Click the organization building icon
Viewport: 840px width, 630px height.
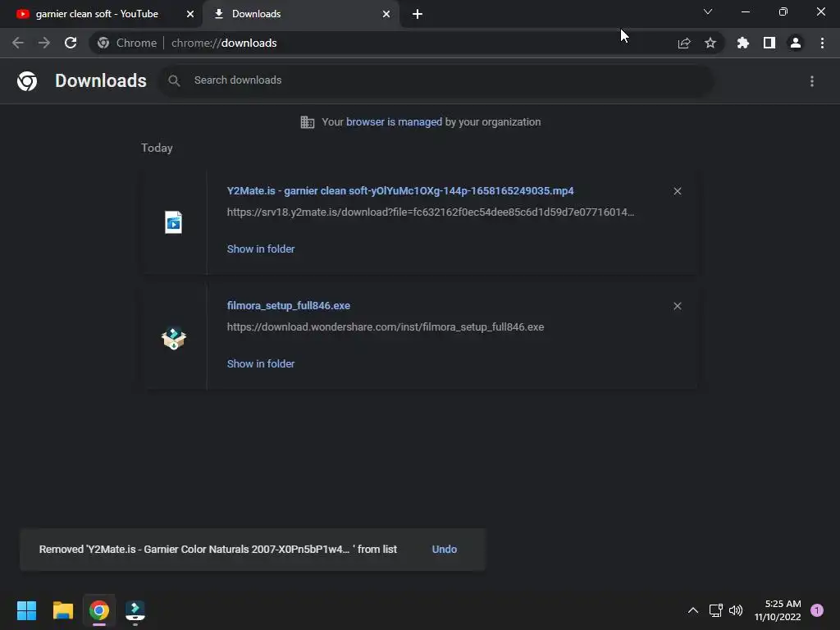tap(308, 122)
